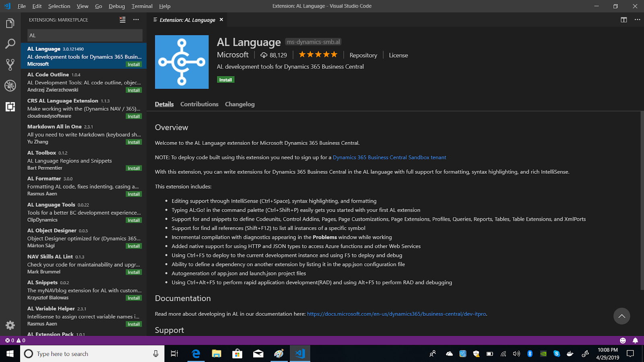This screenshot has width=644, height=362.
Task: Open the taskbar clock and calendar
Action: pos(608,354)
